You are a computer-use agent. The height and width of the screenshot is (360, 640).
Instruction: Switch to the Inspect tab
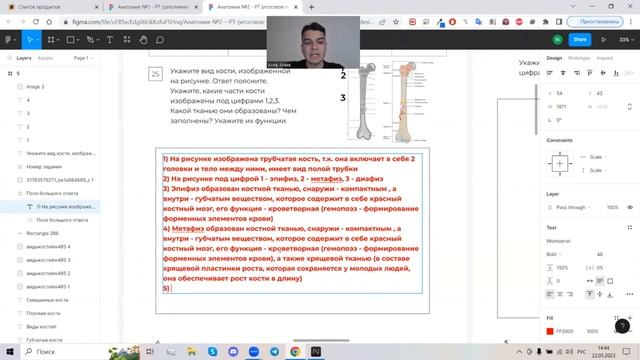click(604, 58)
